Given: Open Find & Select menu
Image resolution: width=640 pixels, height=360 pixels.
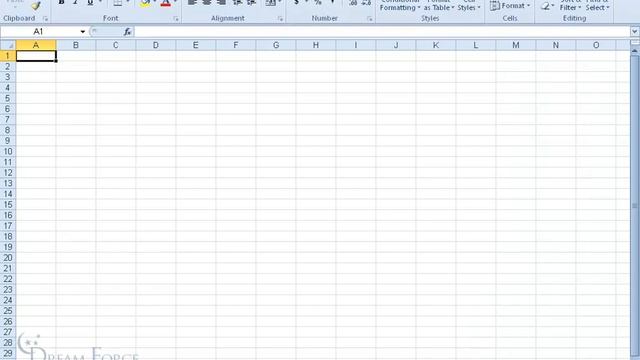Looking at the screenshot, I should pos(597,5).
